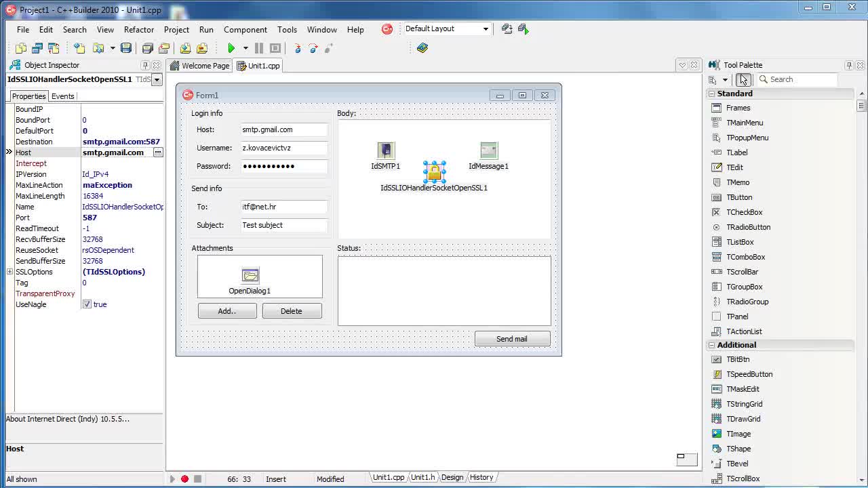Switch to the Welcome Page tab
The width and height of the screenshot is (868, 488).
click(x=200, y=66)
